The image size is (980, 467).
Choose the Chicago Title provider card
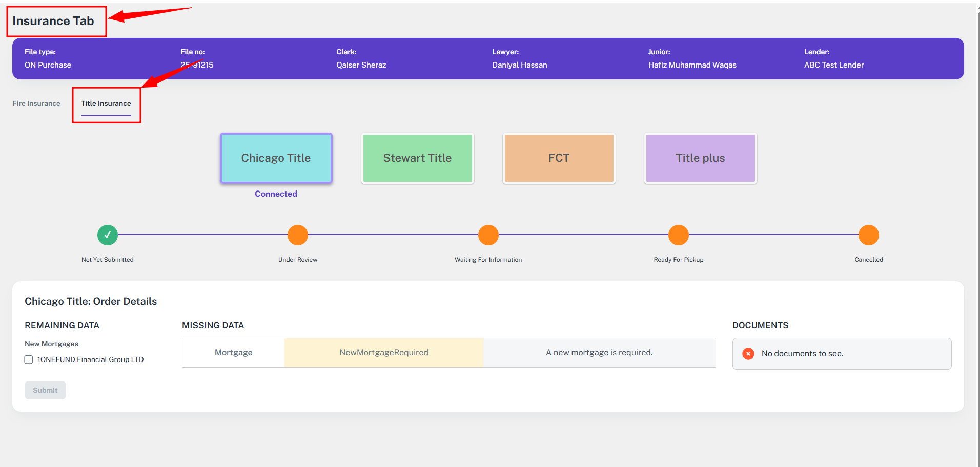(276, 158)
